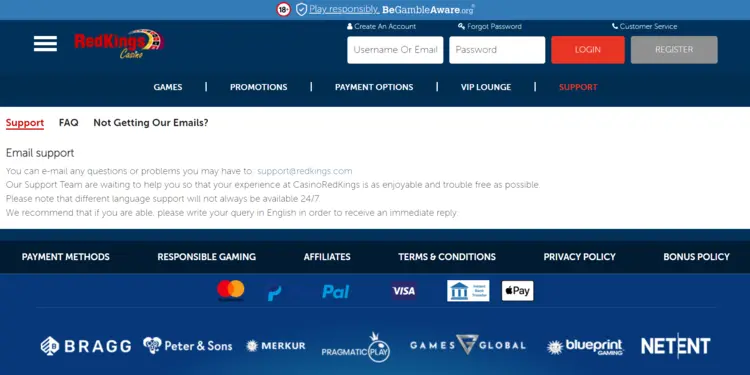Click the grey REGISTER button
This screenshot has height=375, width=750.
coord(674,50)
